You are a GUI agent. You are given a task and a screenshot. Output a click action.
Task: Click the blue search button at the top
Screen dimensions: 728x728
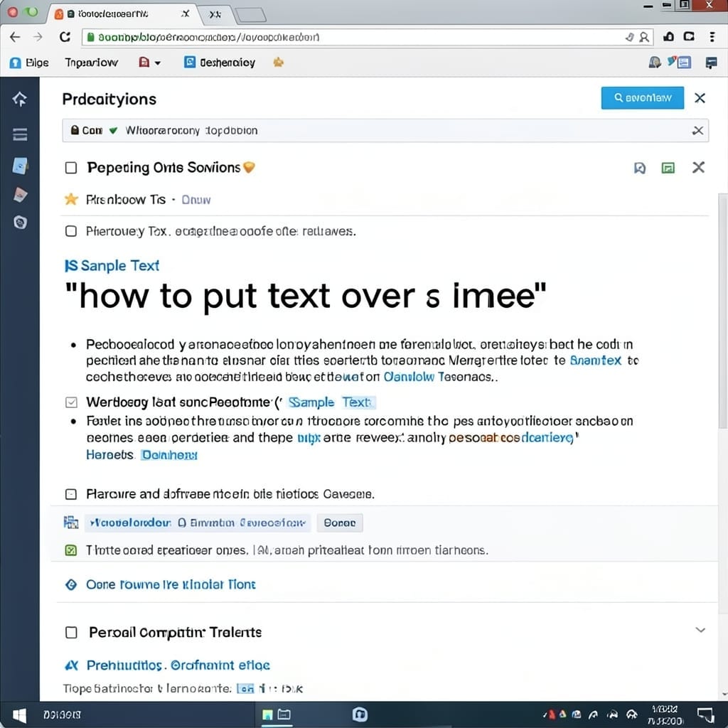click(642, 98)
